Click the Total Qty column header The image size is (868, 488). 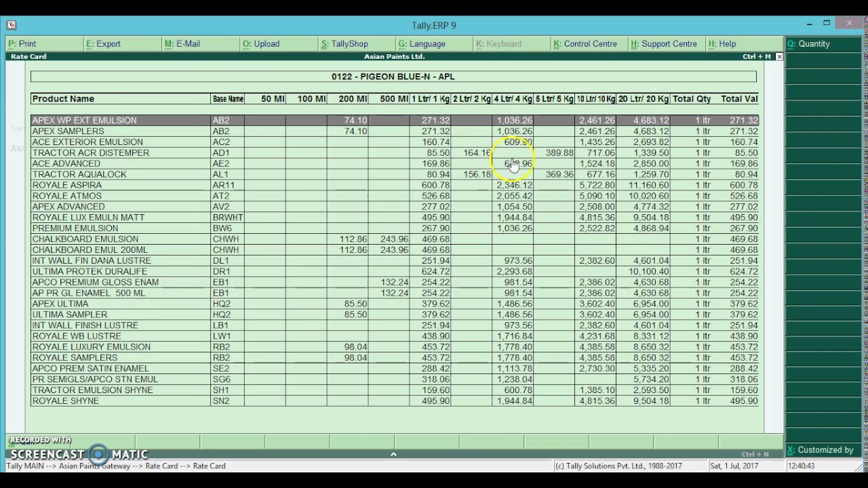click(x=692, y=99)
